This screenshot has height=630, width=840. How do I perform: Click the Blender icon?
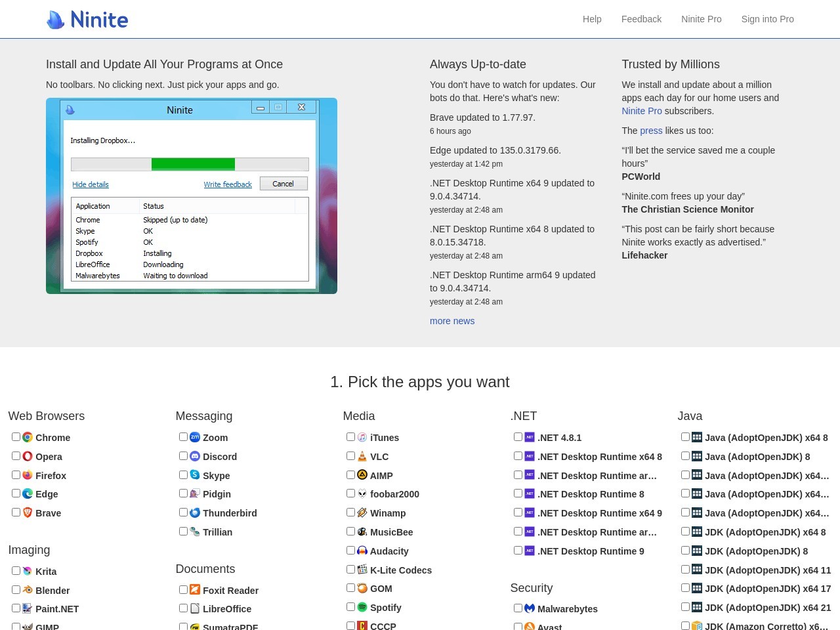(28, 590)
